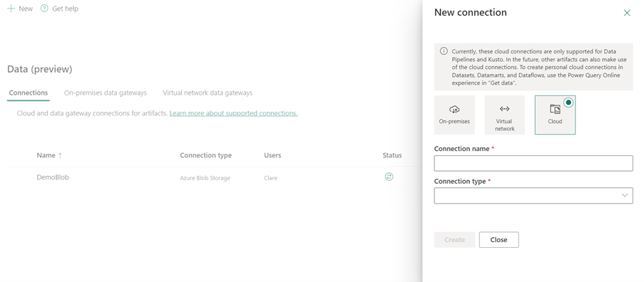This screenshot has width=644, height=282.
Task: Click the DemoBlob refresh status icon
Action: (389, 177)
